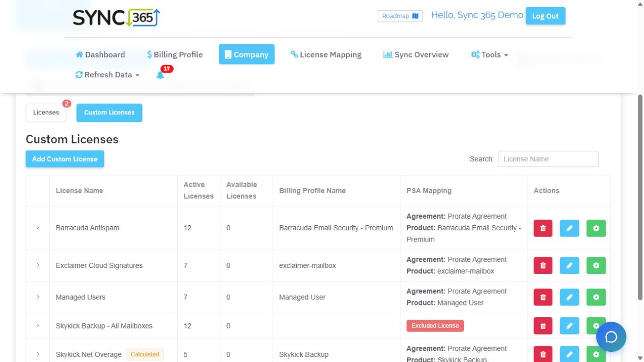Edit the Skykick Backup - All Mailboxes license

point(569,326)
